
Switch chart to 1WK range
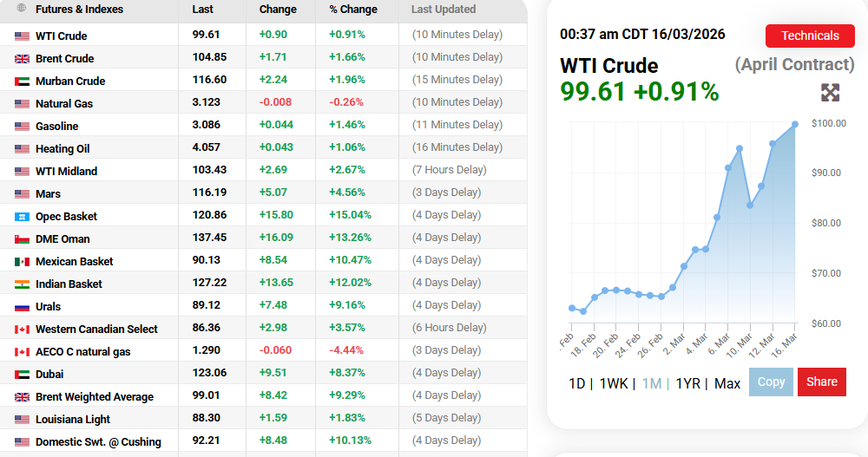[614, 383]
